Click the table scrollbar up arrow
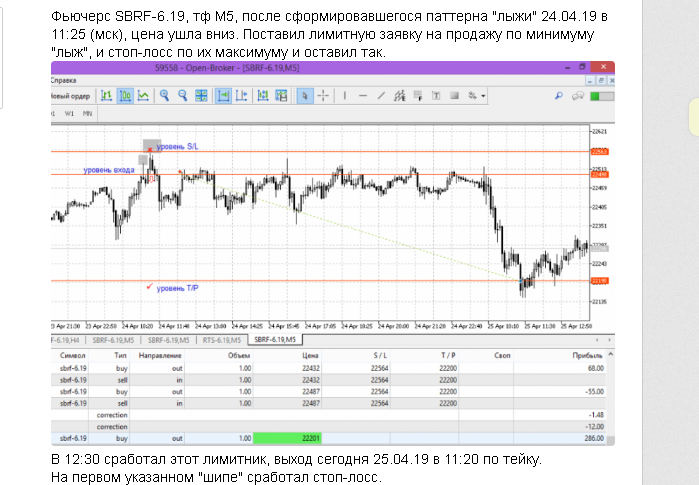 pyautogui.click(x=610, y=354)
